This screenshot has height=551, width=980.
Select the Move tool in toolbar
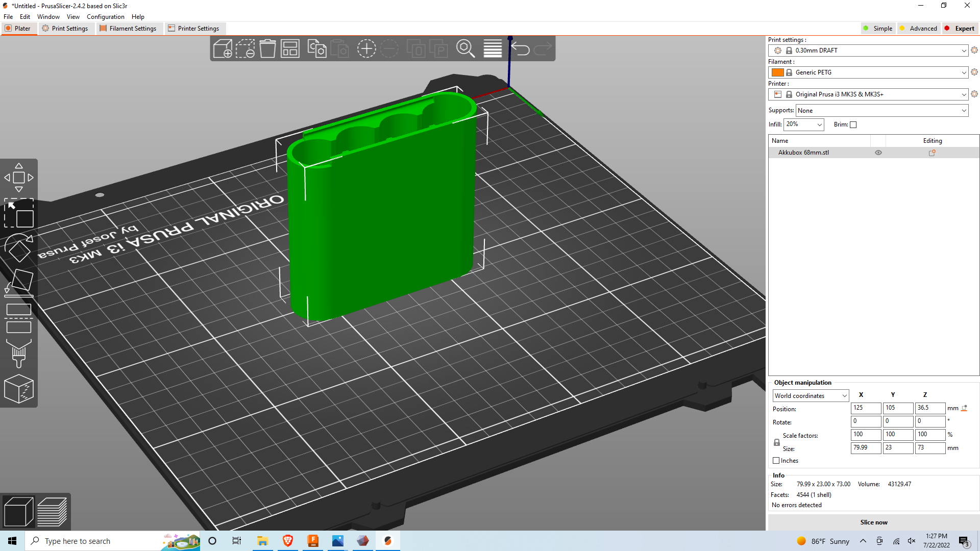[x=18, y=178]
